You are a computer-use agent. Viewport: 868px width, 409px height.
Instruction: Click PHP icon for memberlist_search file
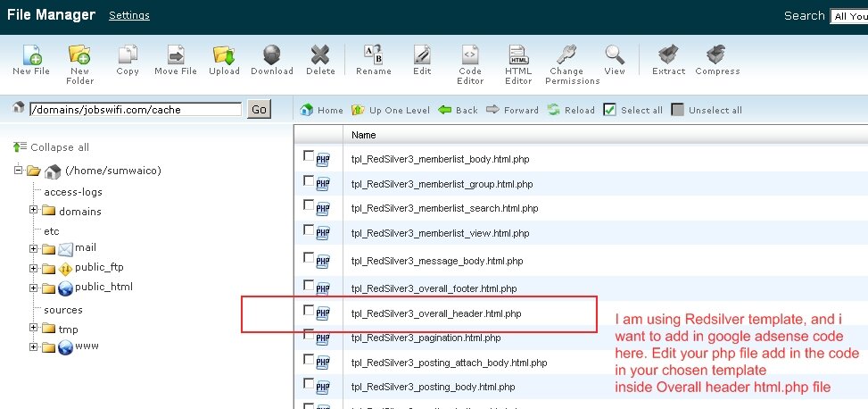pyautogui.click(x=323, y=209)
